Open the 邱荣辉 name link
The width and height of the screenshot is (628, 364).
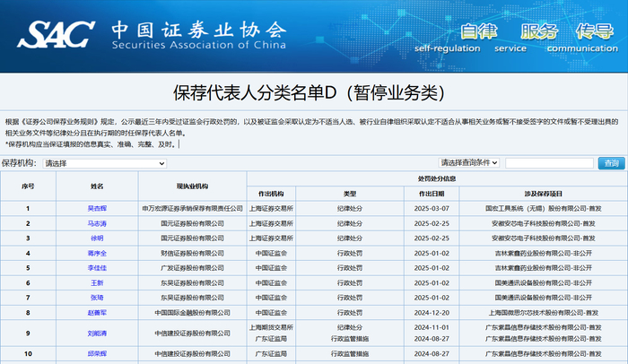[x=96, y=355]
